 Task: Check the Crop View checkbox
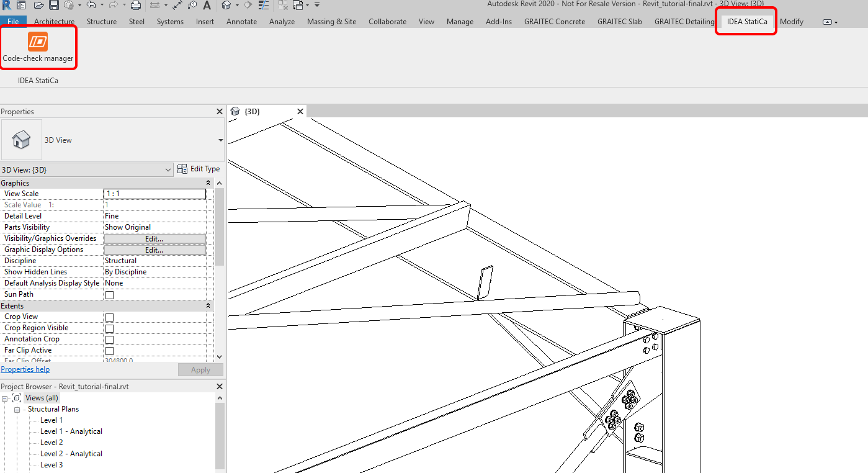(x=109, y=317)
